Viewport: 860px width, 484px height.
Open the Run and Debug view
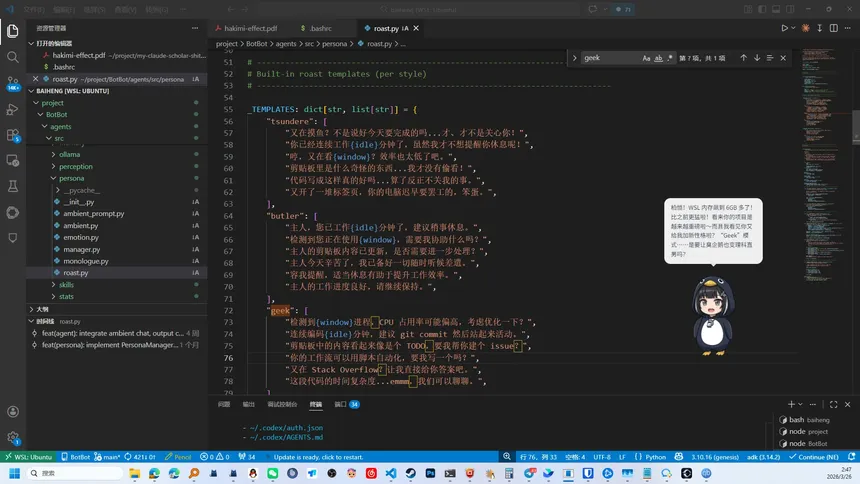pyautogui.click(x=13, y=109)
